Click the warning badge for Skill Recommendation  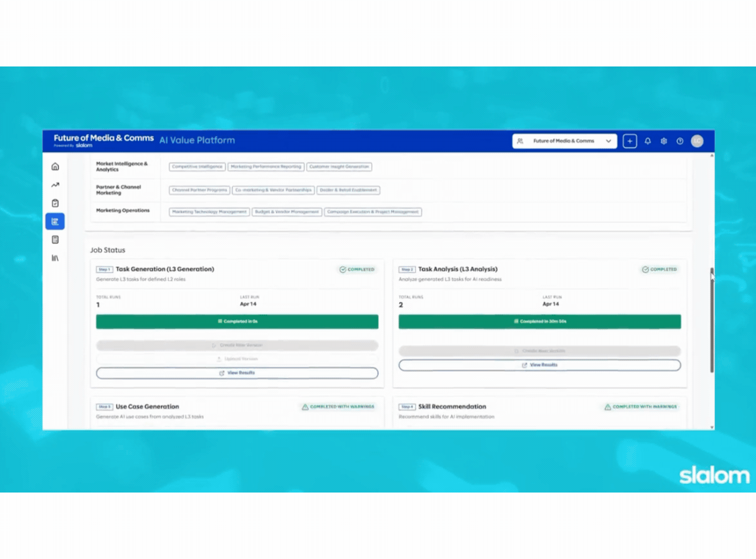pos(641,407)
